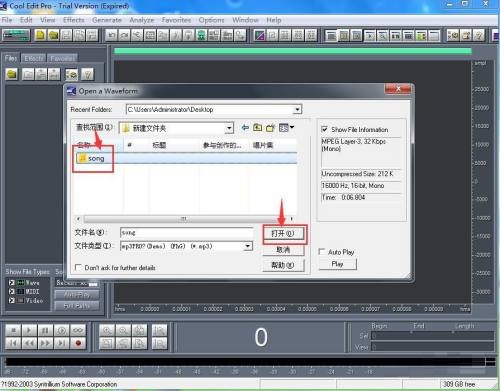Click the yellow New file toolbar icon
Screen dimensions: 500x391
point(40,35)
